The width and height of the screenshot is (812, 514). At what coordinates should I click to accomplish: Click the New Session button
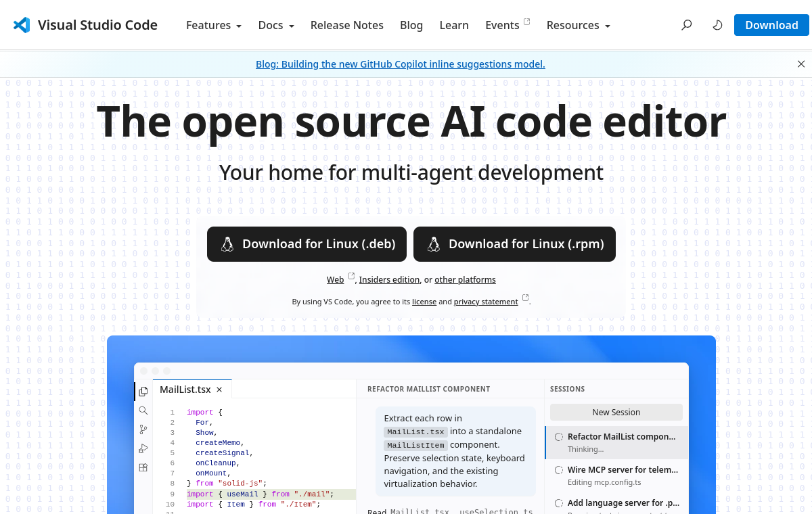coord(616,412)
